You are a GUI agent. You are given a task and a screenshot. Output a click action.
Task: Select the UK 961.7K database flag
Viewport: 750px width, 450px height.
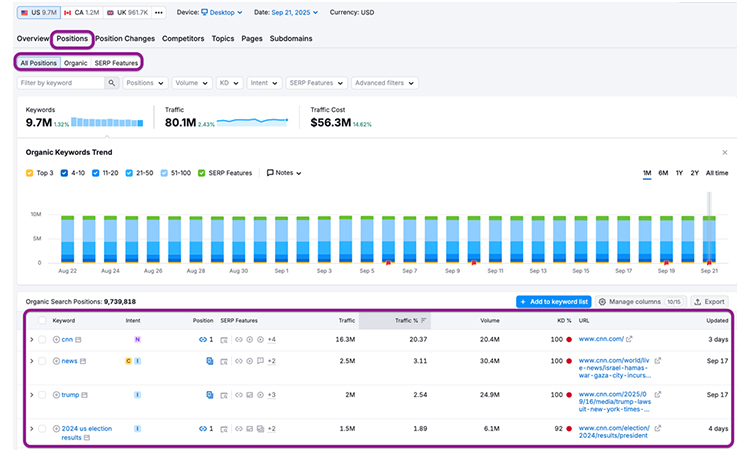click(x=127, y=12)
